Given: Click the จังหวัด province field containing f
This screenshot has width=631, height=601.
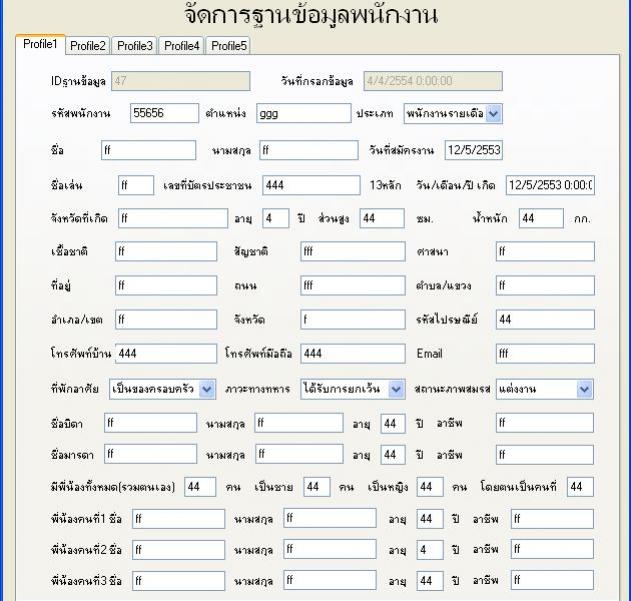Looking at the screenshot, I should (x=353, y=320).
